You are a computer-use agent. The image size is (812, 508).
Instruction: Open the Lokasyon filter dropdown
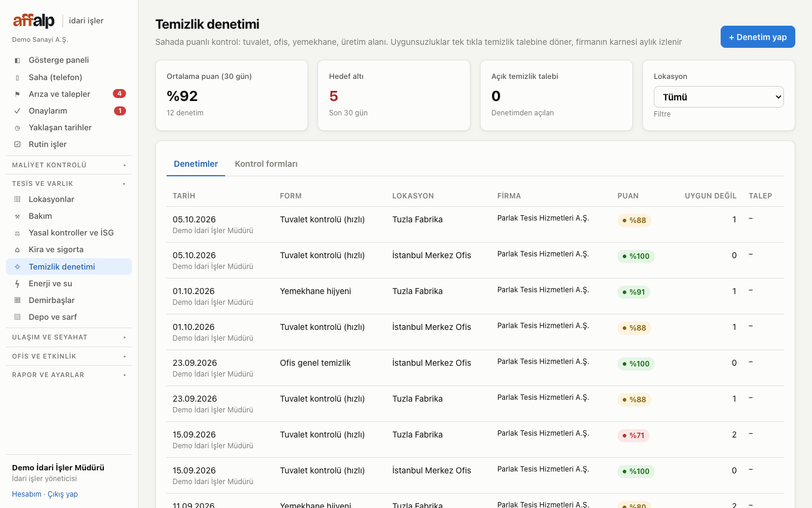coord(719,97)
